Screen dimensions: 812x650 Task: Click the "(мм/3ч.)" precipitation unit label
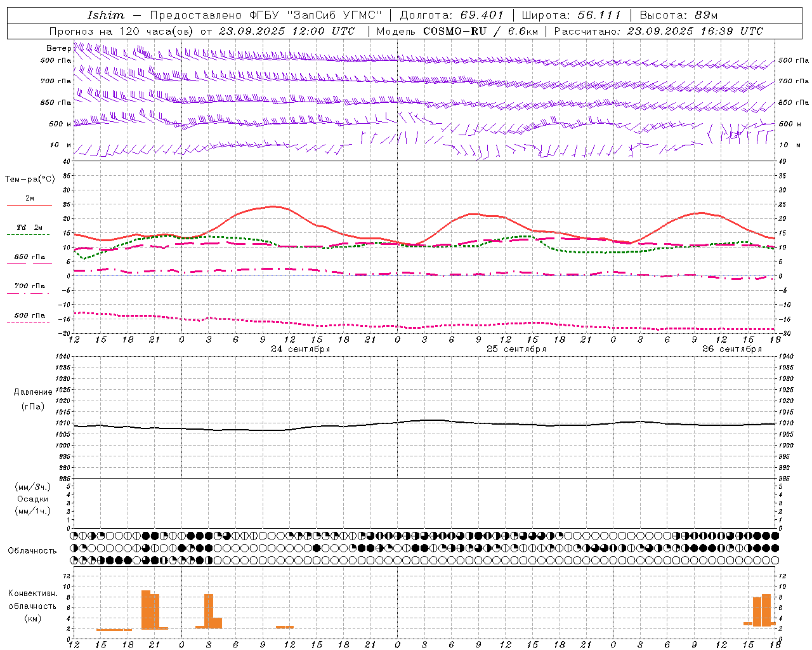[33, 487]
